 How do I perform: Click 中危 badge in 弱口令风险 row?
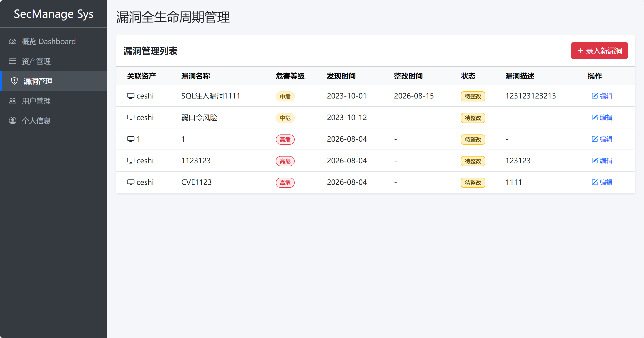click(x=285, y=118)
